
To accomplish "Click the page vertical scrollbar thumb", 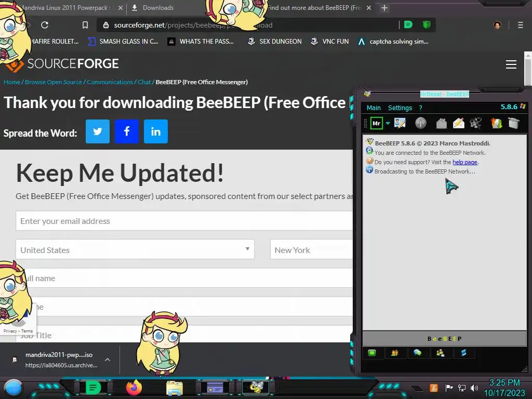I will coord(528,72).
